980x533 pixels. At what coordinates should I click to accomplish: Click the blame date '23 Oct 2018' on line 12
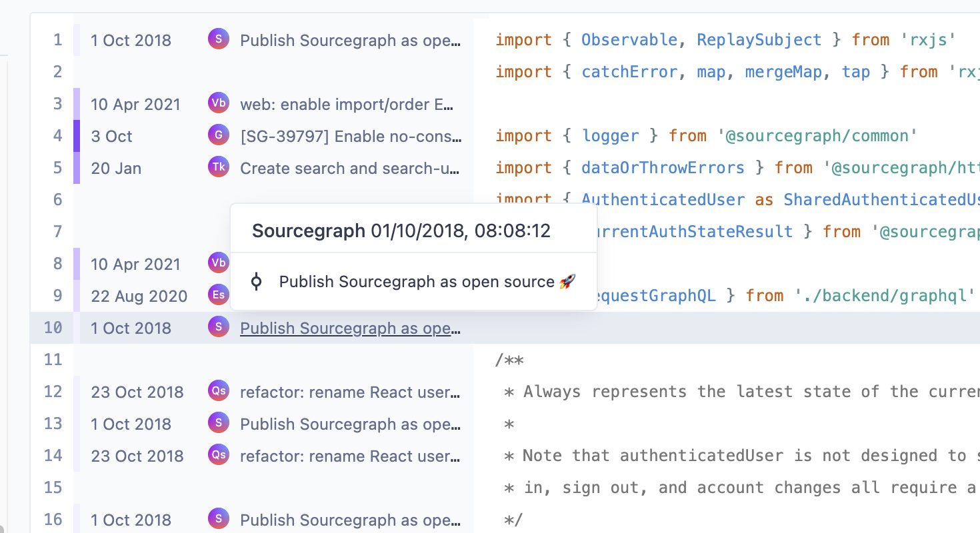click(x=137, y=392)
